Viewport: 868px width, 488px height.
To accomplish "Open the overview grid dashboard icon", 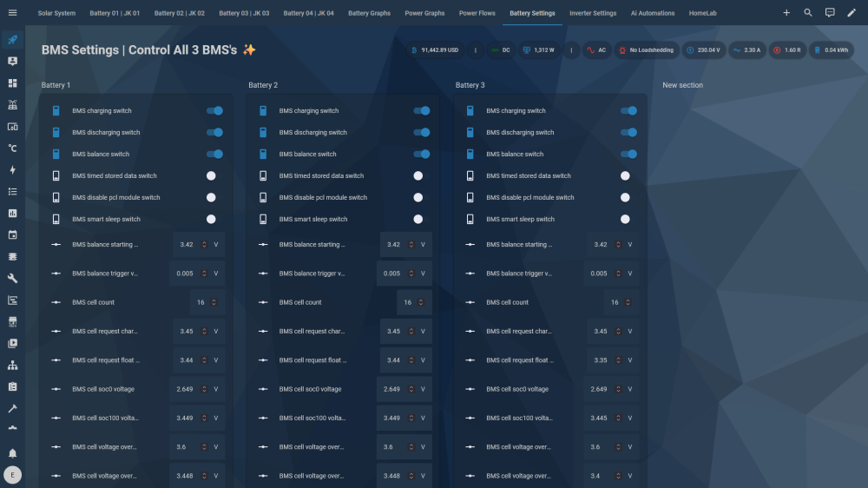I will pos(12,83).
